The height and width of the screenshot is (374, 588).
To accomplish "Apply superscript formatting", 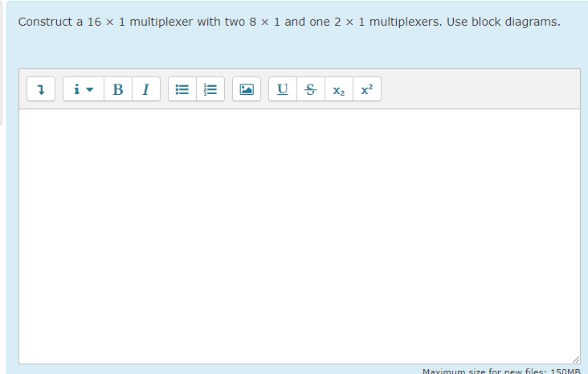I will tap(367, 89).
